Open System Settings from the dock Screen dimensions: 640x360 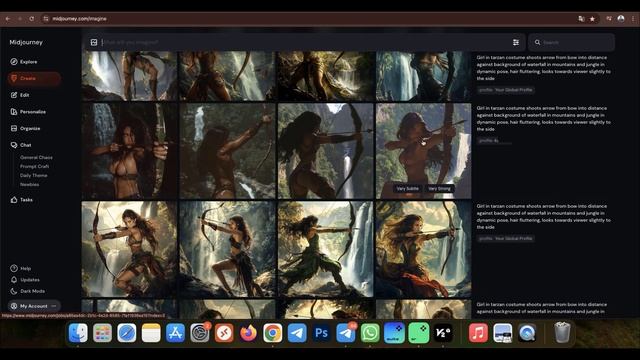click(200, 333)
